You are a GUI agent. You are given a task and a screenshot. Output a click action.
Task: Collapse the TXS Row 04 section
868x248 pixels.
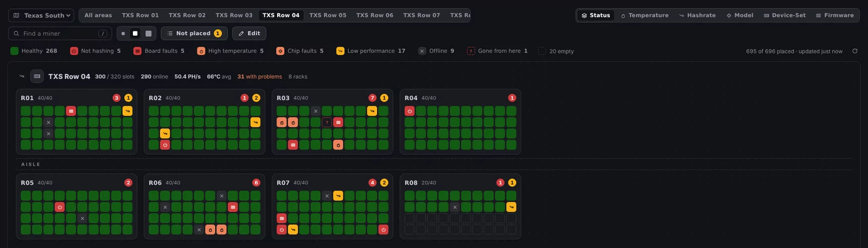22,76
